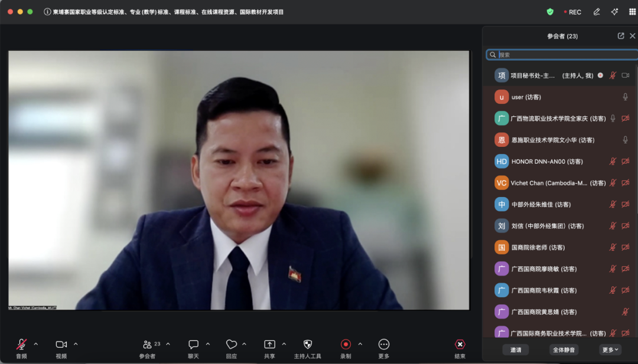Click the 共享 share screen toolbar item
Image resolution: width=638 pixels, height=364 pixels.
269,345
